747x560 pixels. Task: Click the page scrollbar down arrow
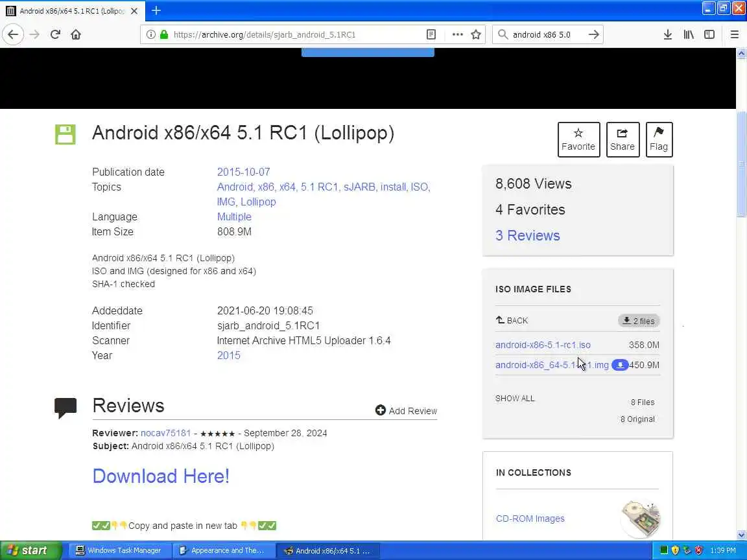click(741, 534)
